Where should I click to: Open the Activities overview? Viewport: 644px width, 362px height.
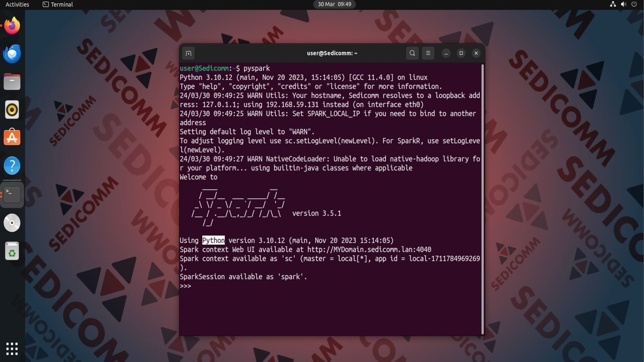pyautogui.click(x=17, y=4)
